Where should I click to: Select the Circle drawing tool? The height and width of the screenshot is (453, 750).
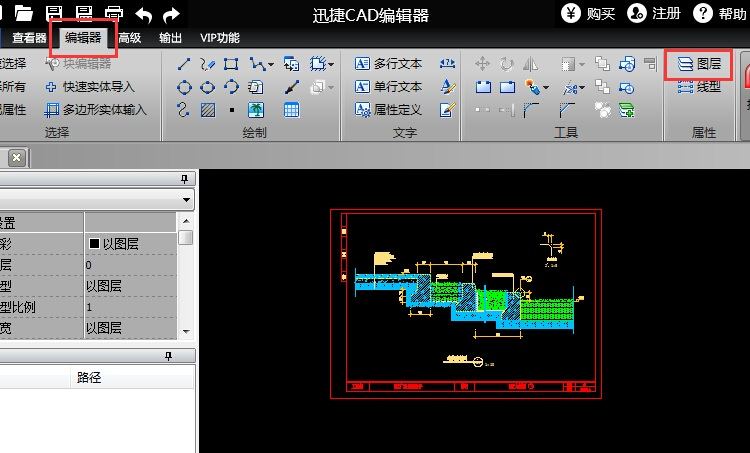[x=184, y=87]
